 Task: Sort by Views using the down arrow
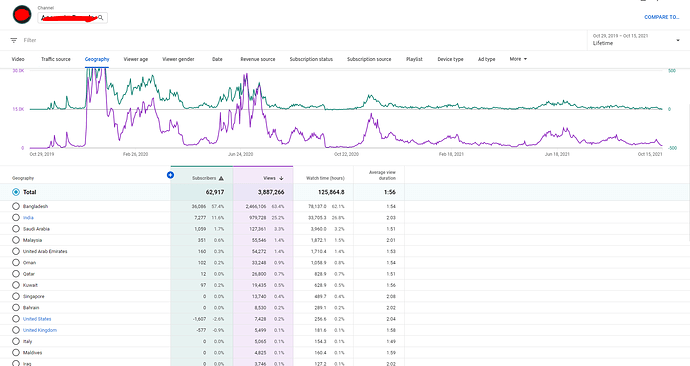click(x=281, y=178)
